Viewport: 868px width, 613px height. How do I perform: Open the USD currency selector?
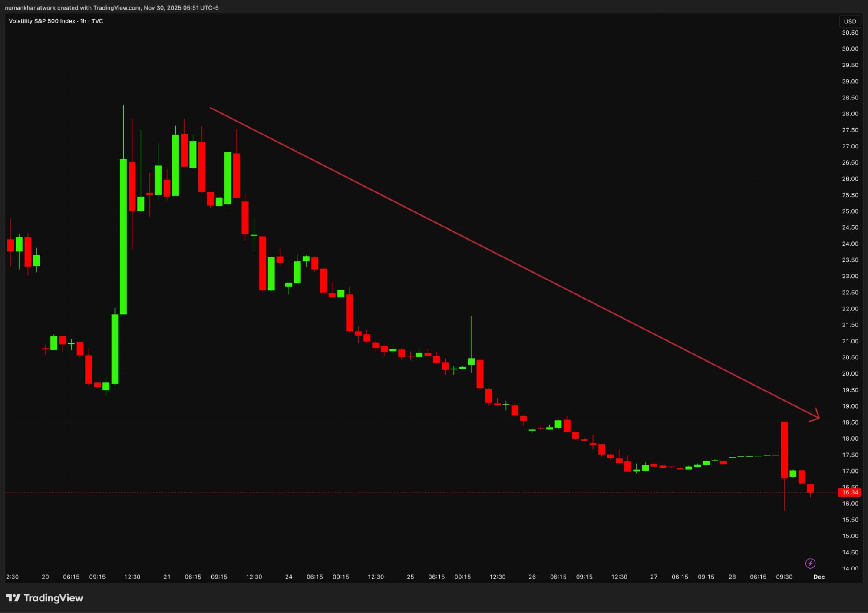tap(849, 21)
